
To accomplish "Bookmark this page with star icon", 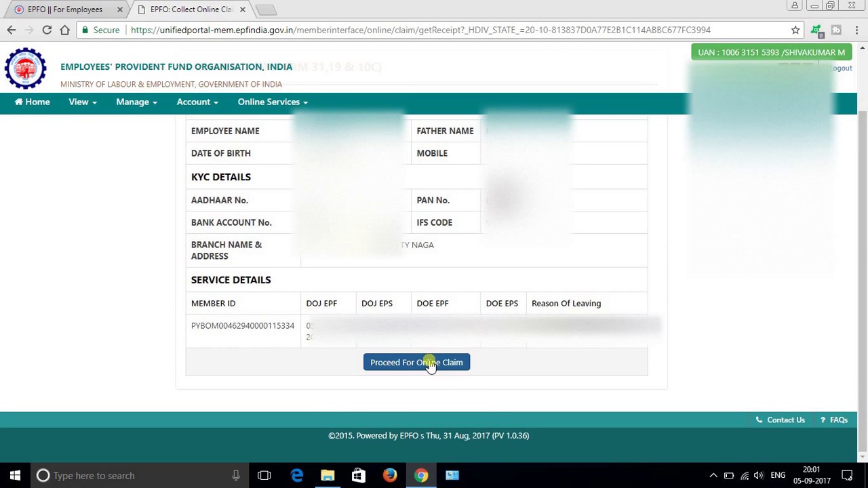I will click(795, 30).
